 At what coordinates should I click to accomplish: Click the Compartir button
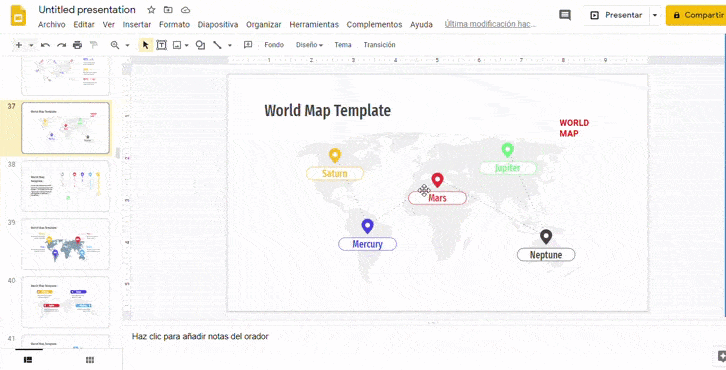[696, 15]
